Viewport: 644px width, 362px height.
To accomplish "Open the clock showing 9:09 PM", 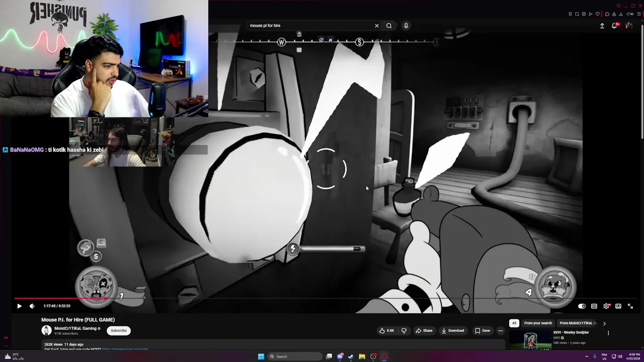I will tap(633, 356).
